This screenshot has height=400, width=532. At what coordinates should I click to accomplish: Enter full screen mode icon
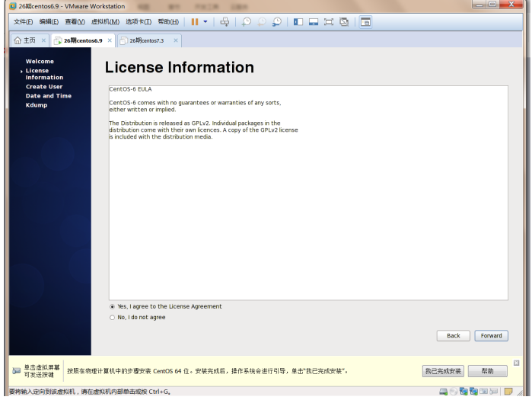[x=329, y=22]
